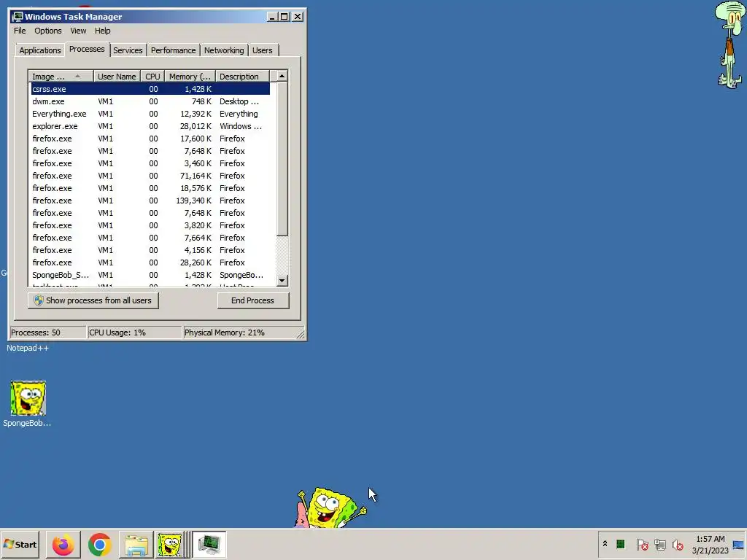The width and height of the screenshot is (747, 560).
Task: Launch Chrome from the taskbar
Action: click(x=99, y=545)
